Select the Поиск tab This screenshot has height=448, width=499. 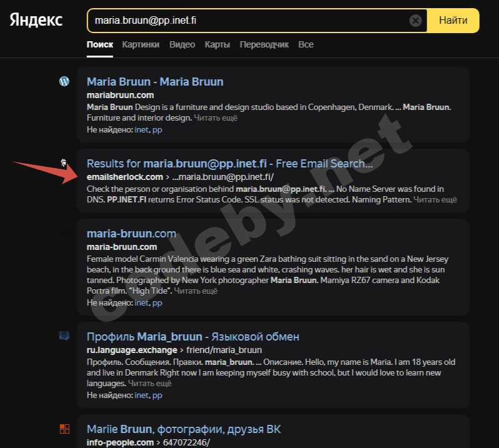coord(99,44)
